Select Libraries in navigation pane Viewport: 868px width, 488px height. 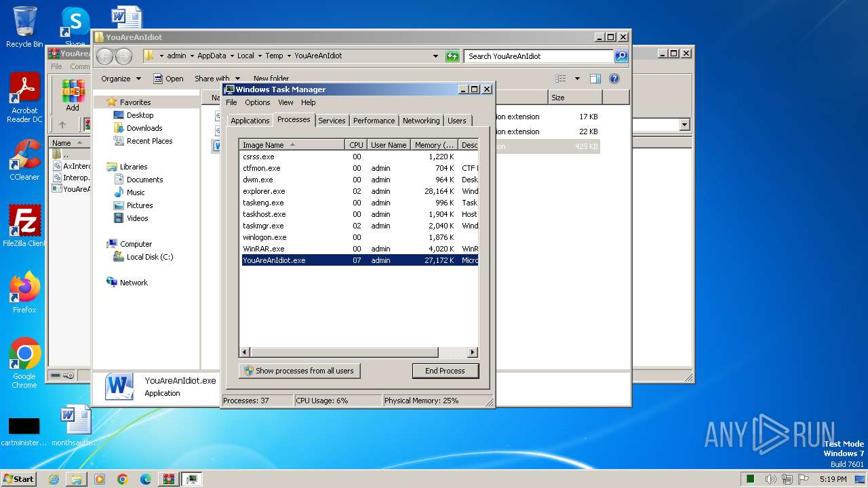pos(134,167)
